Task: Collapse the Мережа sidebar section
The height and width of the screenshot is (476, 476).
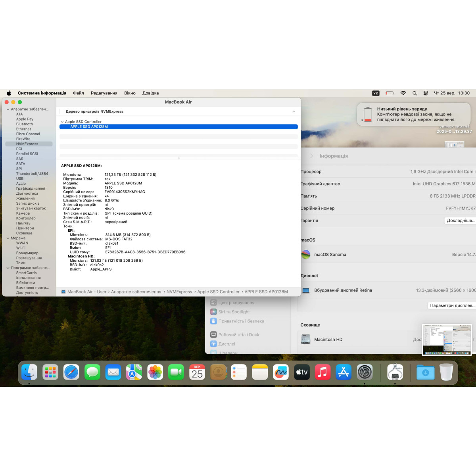Action: pyautogui.click(x=8, y=238)
